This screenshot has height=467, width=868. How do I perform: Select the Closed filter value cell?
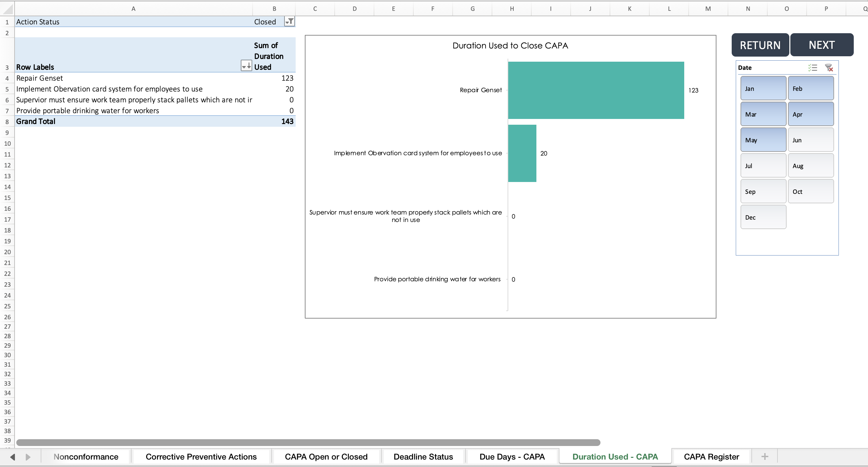point(274,22)
